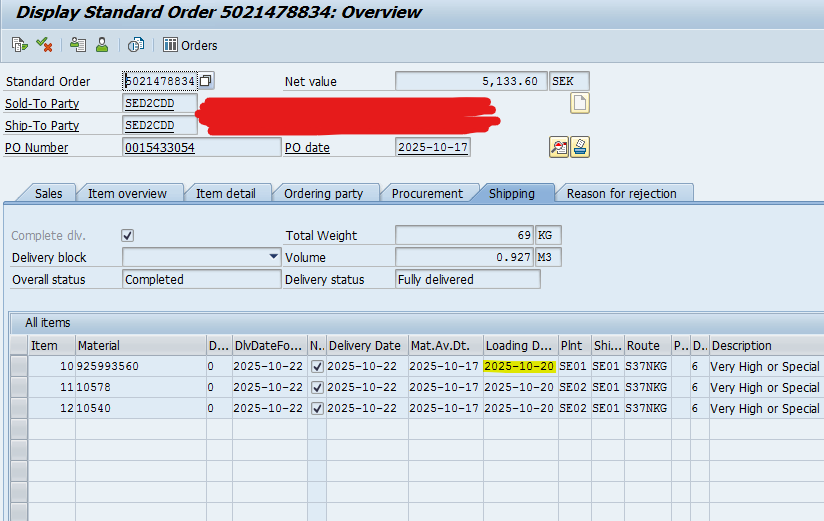Screen dimensions: 824x521
Task: Switch to the Item overview tab
Action: pos(127,193)
